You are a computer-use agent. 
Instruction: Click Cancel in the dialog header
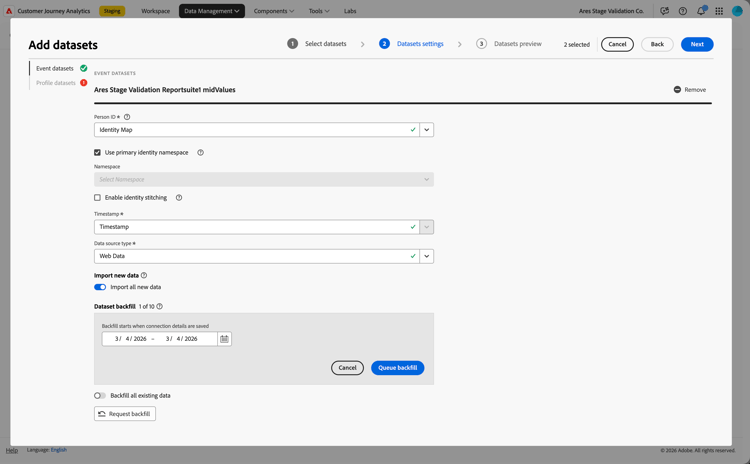click(617, 44)
